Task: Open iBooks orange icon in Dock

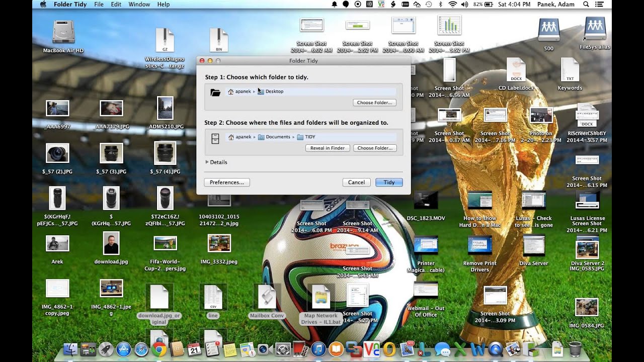Action: [336, 349]
